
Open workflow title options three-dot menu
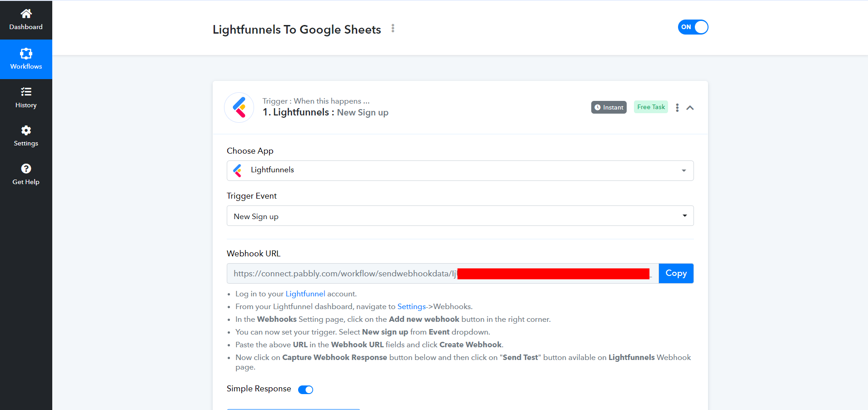click(x=393, y=29)
